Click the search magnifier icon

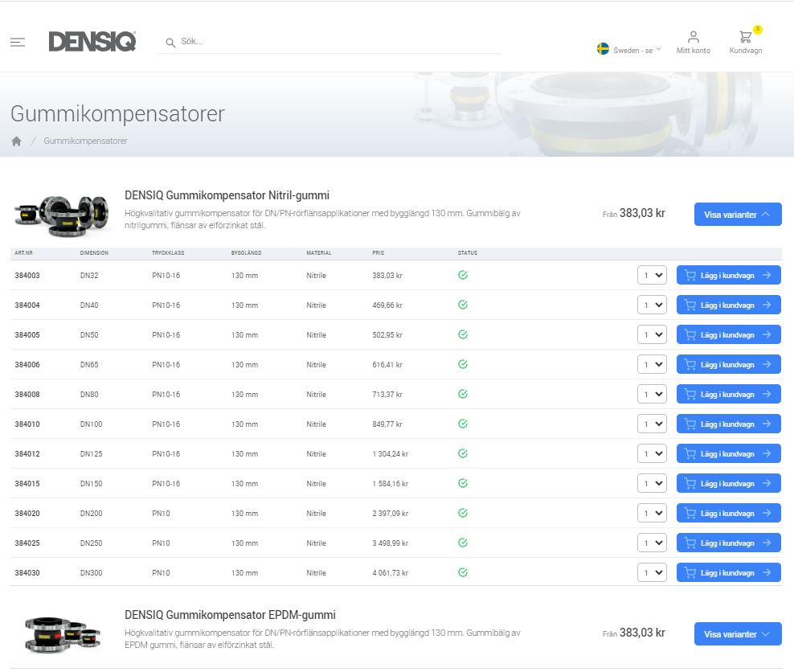[170, 43]
